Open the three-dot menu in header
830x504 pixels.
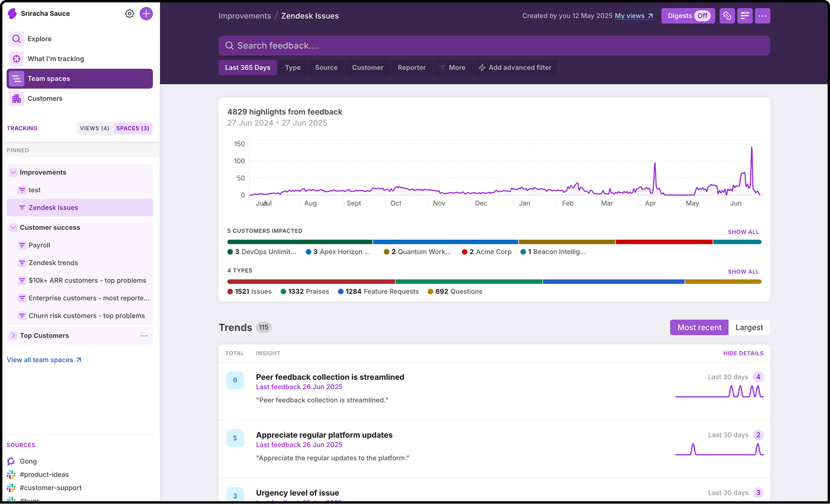762,16
